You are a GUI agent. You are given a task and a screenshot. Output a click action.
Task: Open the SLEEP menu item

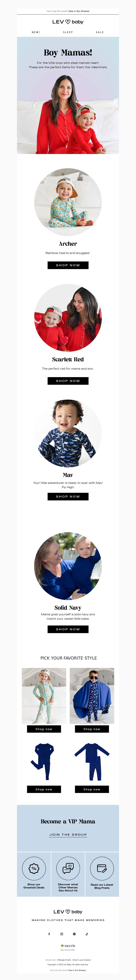[x=68, y=32]
